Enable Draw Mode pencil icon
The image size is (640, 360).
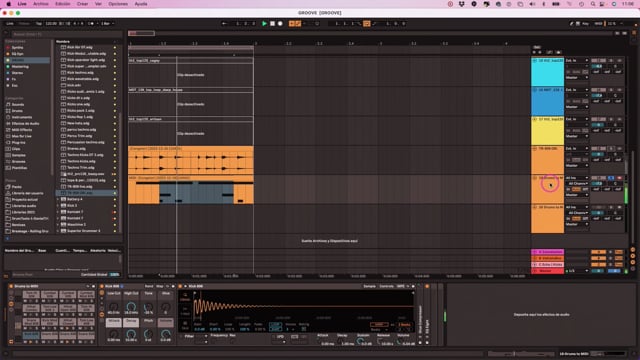pos(572,24)
